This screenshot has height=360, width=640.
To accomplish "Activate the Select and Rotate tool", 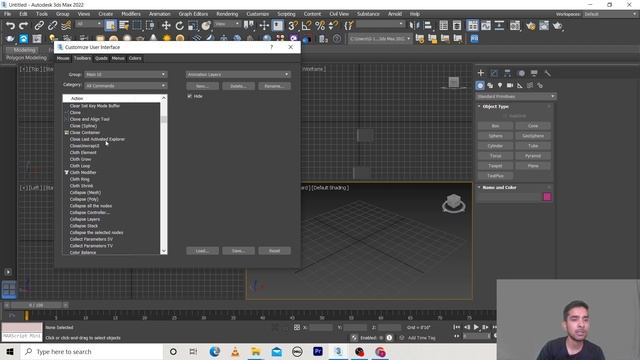I will click(180, 26).
